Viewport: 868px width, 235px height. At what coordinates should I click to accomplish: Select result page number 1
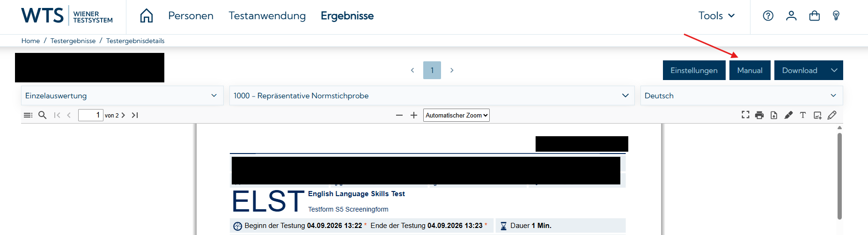pyautogui.click(x=432, y=70)
